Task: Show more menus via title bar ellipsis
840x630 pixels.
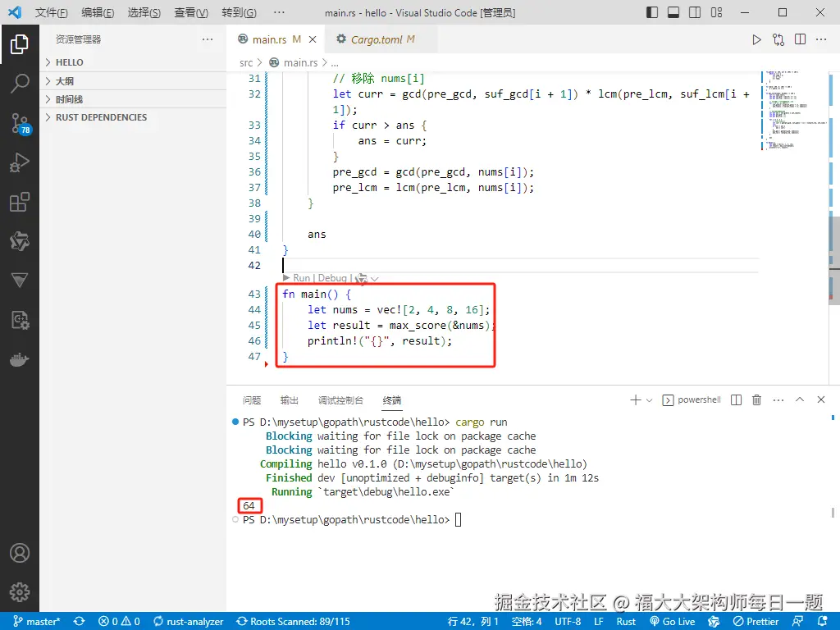Action: (x=279, y=12)
